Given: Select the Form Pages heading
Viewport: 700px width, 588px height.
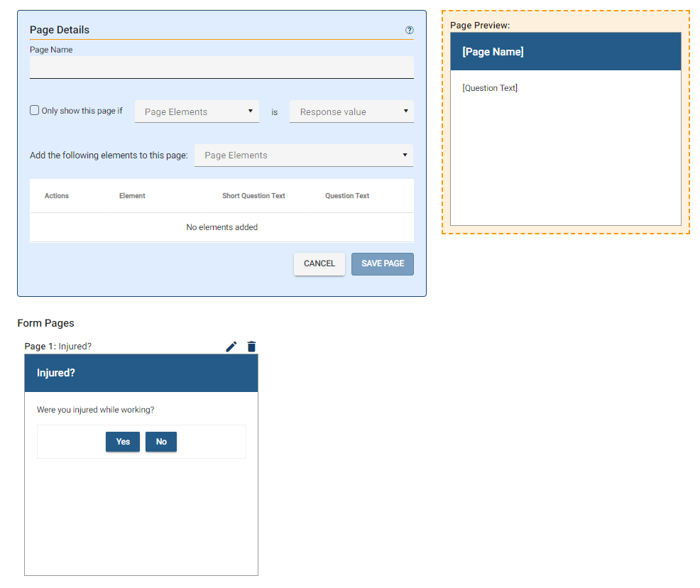Looking at the screenshot, I should pyautogui.click(x=45, y=323).
